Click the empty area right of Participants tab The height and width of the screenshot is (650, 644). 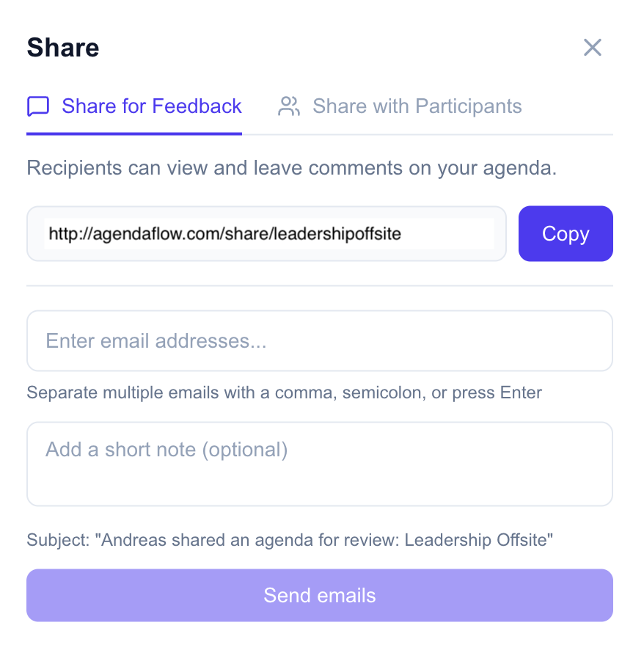(x=568, y=106)
